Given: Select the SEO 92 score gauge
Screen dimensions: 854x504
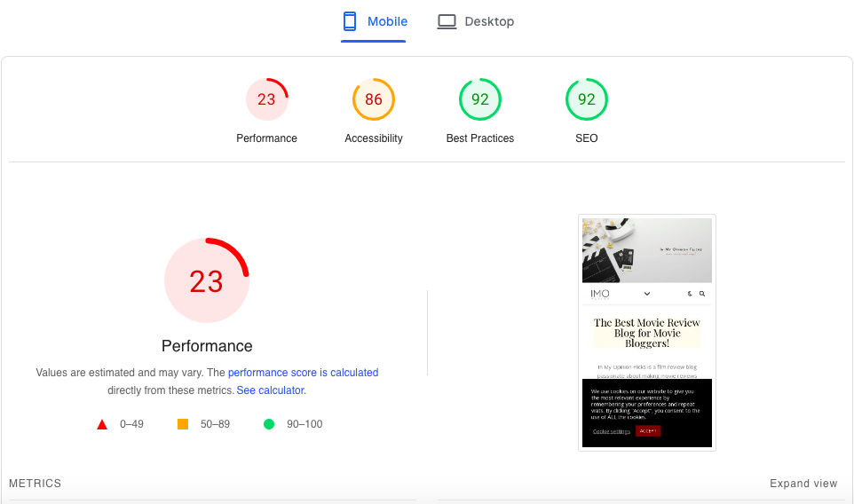Looking at the screenshot, I should [587, 99].
